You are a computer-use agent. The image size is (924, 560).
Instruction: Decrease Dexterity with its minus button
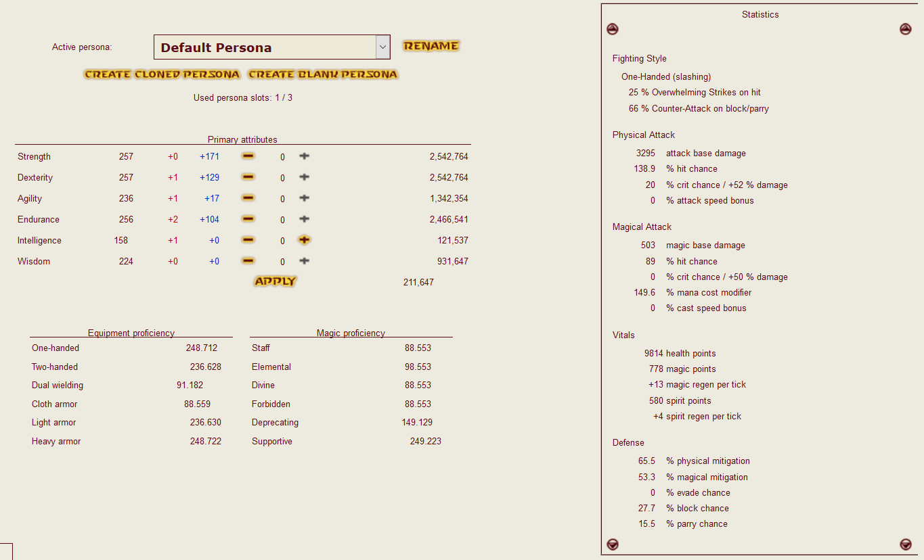point(248,177)
